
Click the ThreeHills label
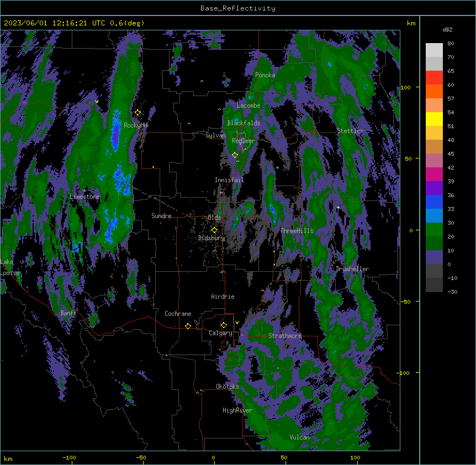tap(297, 231)
